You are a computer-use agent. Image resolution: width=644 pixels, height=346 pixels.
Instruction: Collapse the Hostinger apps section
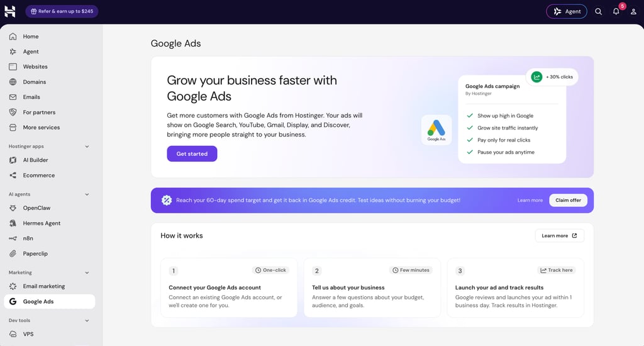click(87, 147)
